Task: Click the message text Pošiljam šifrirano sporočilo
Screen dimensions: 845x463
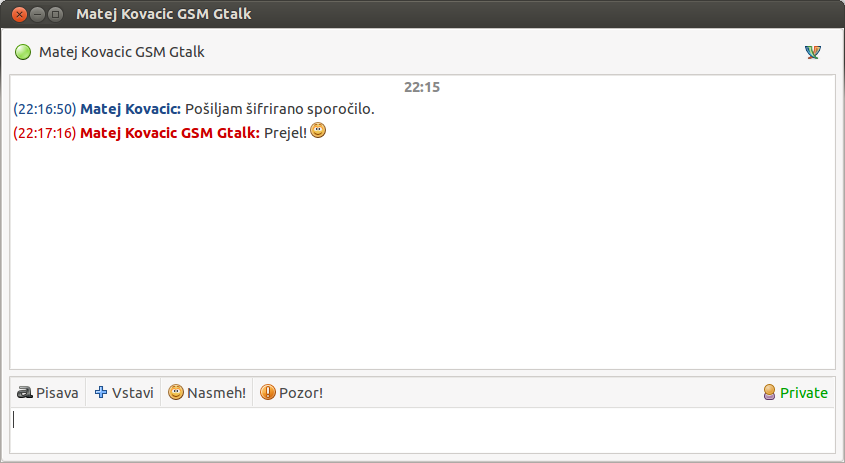Action: (280, 109)
